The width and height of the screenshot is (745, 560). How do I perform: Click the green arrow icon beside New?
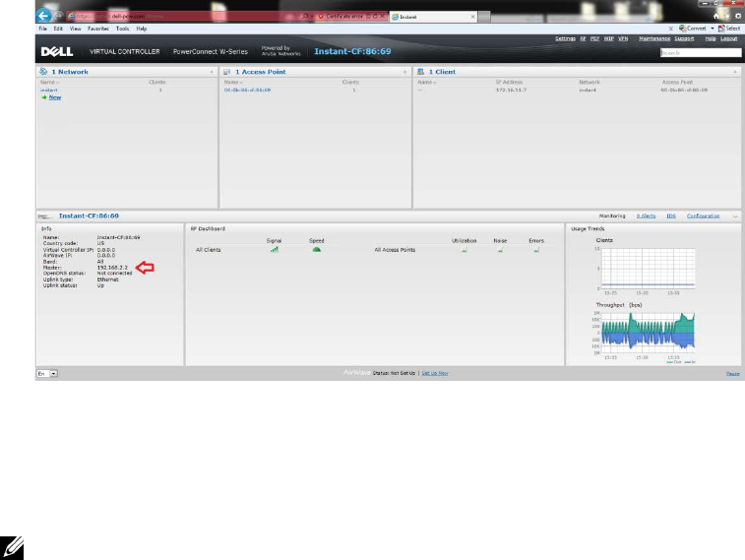coord(44,97)
